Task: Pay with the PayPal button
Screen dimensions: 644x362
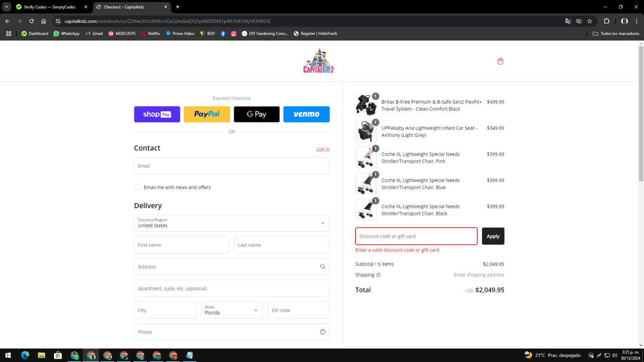Action: click(207, 114)
